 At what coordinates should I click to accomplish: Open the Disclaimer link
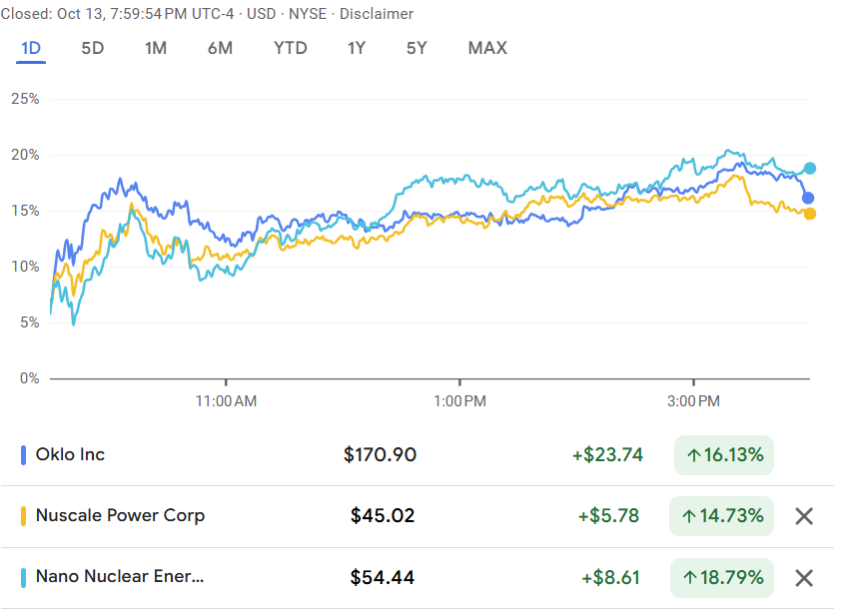pyautogui.click(x=377, y=14)
